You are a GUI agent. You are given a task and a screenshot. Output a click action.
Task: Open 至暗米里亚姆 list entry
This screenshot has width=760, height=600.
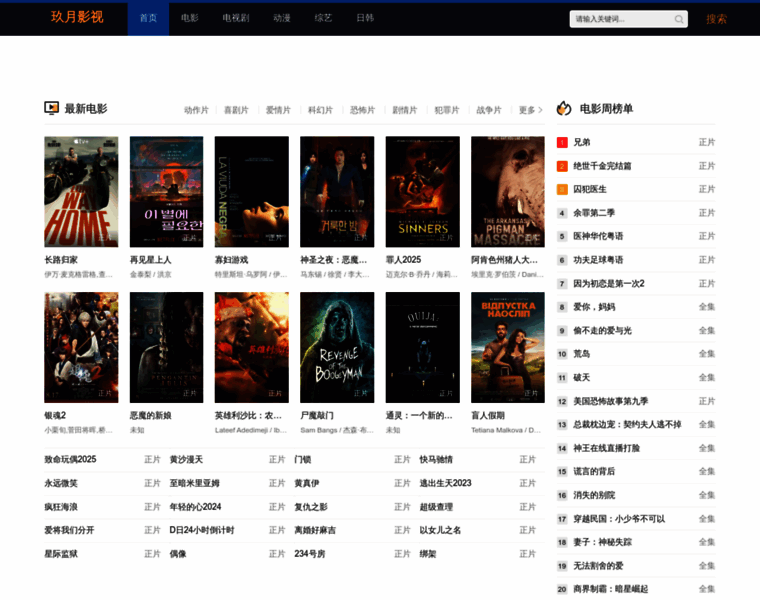194,483
